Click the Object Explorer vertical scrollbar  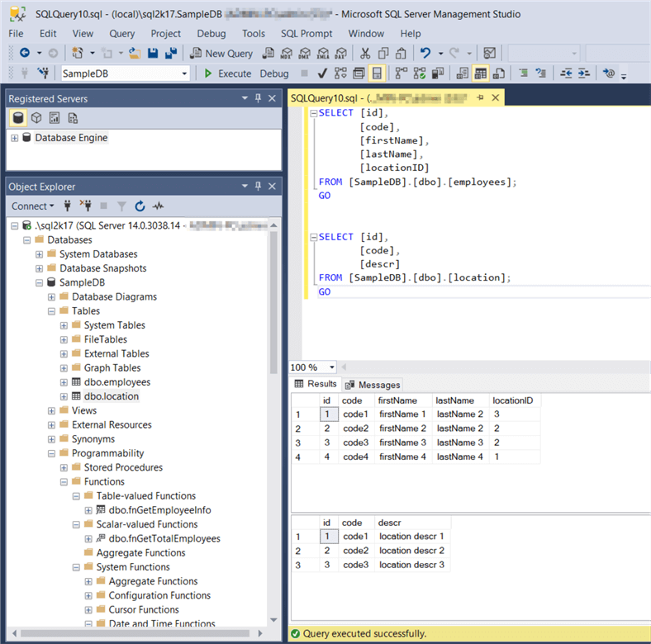click(x=273, y=302)
